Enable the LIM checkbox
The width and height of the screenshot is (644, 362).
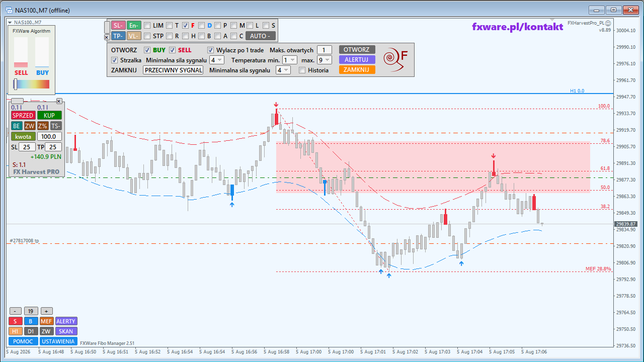coord(147,25)
